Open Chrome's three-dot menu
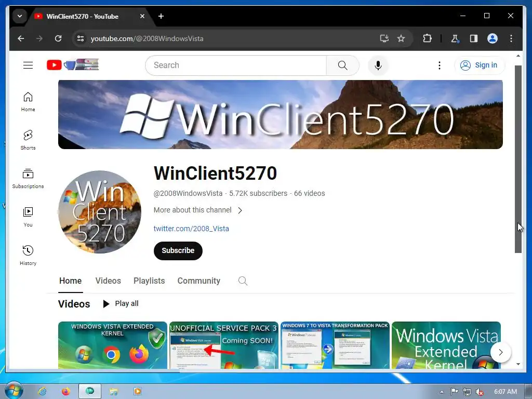Screen dimensions: 532x399 (511, 38)
